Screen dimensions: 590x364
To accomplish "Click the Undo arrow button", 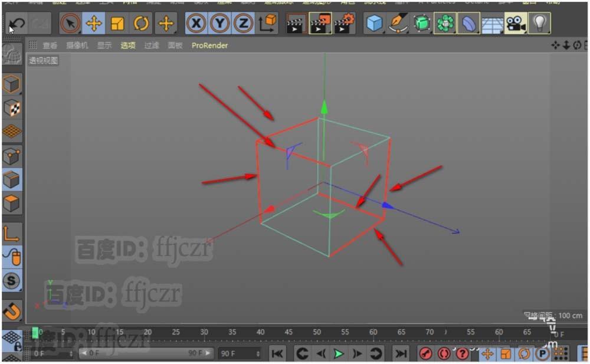I will pyautogui.click(x=16, y=24).
